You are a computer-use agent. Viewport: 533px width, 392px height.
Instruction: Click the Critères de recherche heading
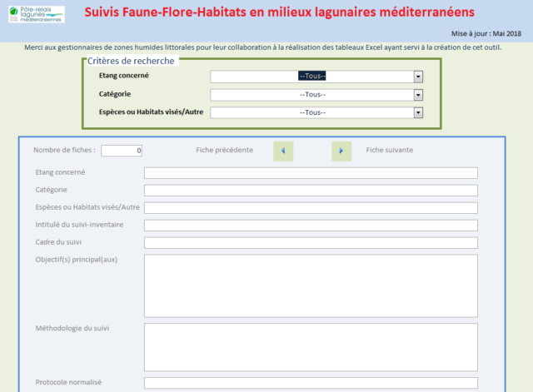(x=131, y=62)
